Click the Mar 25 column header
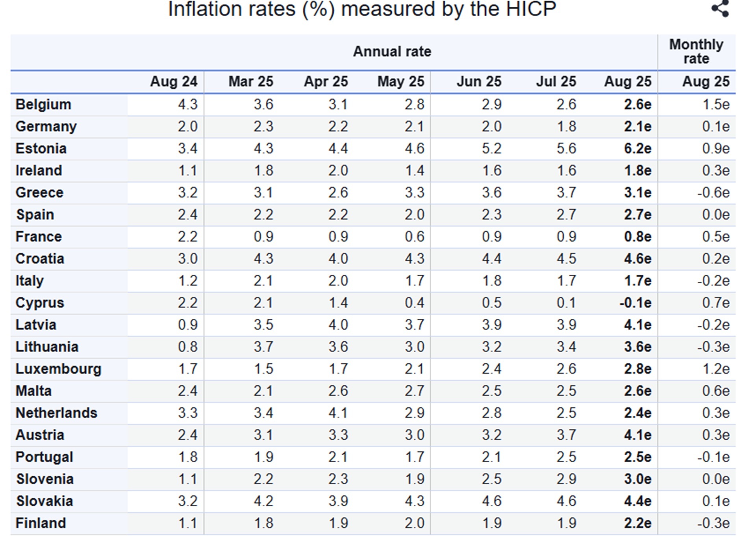The image size is (756, 543). tap(250, 82)
